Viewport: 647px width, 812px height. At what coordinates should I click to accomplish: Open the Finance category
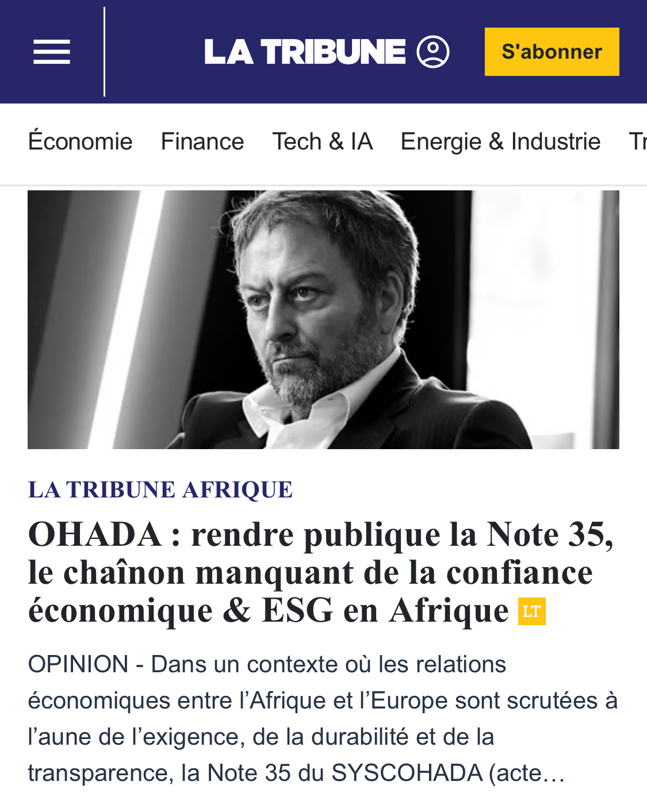(202, 141)
